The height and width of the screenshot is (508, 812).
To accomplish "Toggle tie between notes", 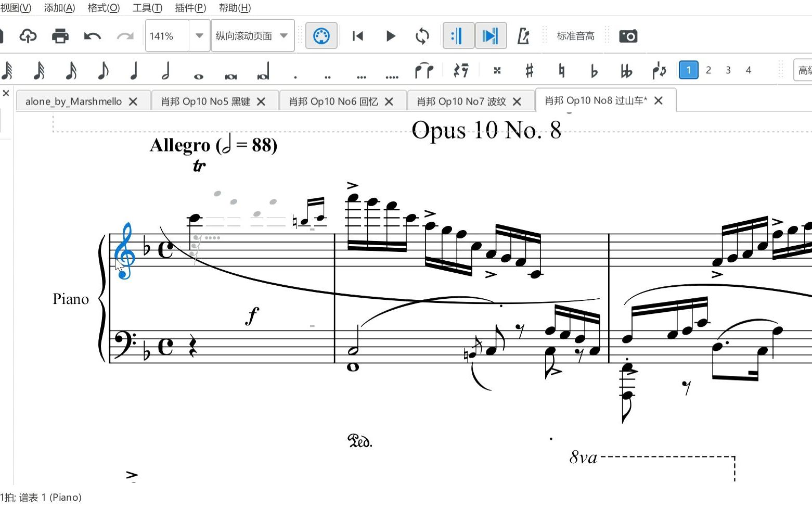I will point(424,70).
